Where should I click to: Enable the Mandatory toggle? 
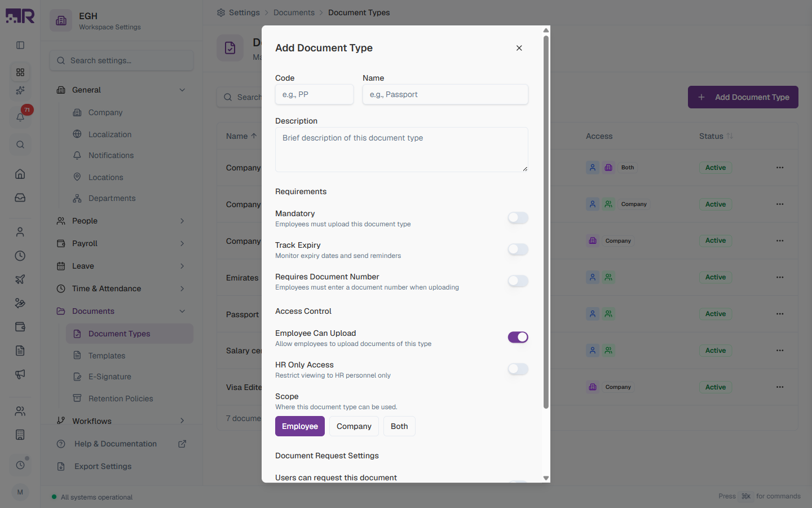(518, 218)
